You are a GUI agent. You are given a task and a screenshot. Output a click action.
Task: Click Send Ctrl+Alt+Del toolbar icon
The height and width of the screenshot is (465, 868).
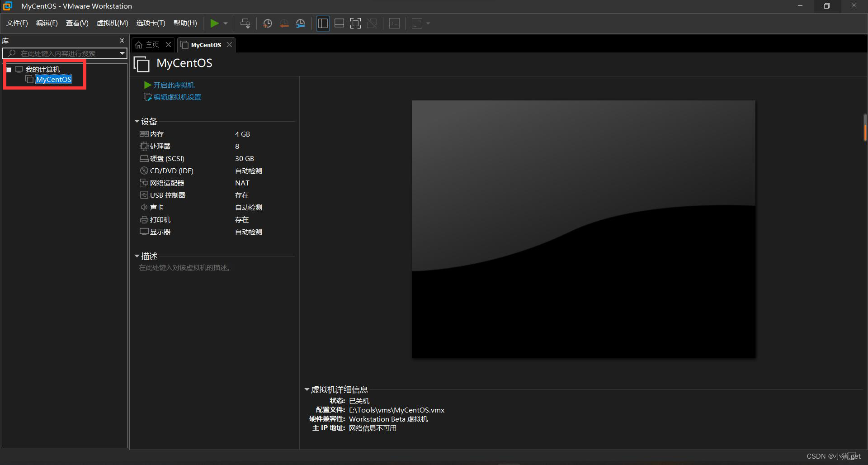(x=245, y=24)
